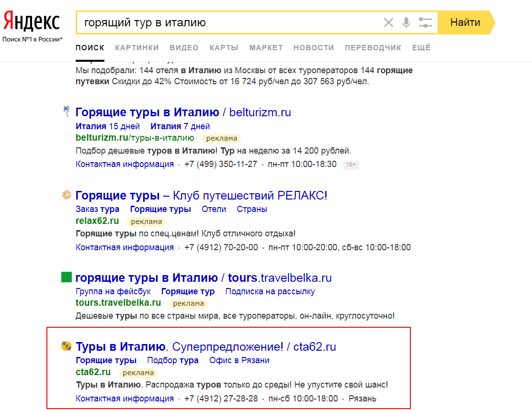Click the 'Подбор тура' sitelink
The image size is (532, 411).
coord(173,360)
